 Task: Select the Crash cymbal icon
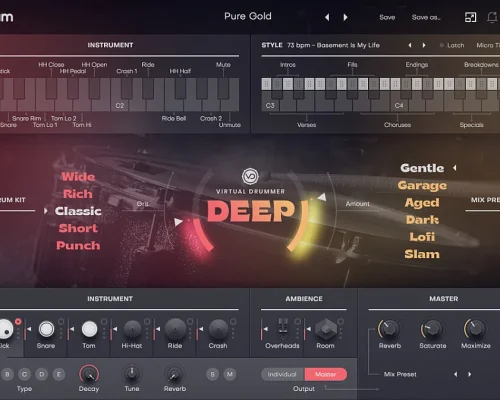[x=218, y=329]
